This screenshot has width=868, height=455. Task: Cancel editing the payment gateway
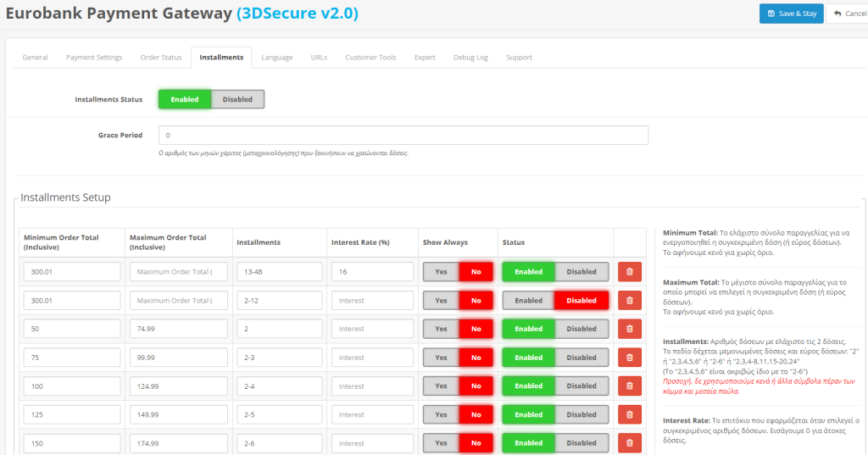pyautogui.click(x=849, y=14)
